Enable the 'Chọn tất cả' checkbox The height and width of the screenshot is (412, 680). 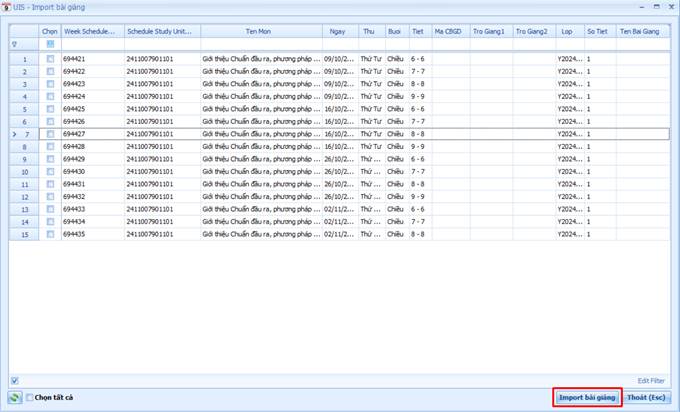tap(29, 397)
